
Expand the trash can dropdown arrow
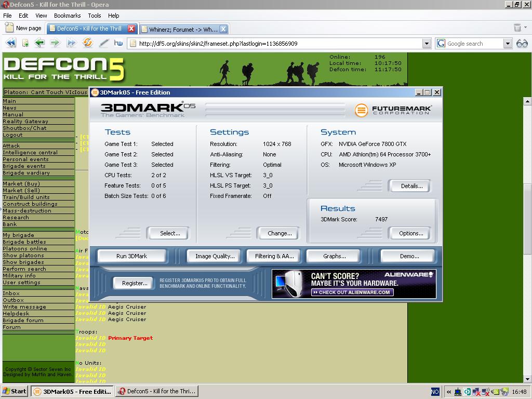pyautogui.click(x=526, y=27)
